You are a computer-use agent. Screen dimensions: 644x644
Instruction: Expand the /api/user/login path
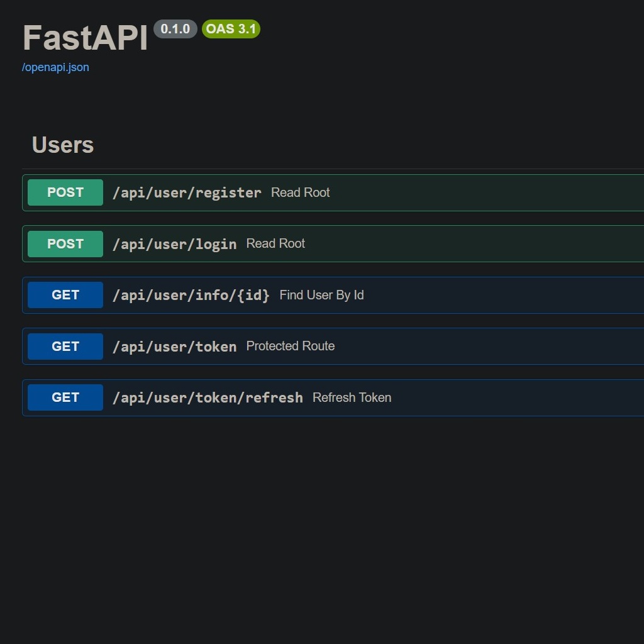click(x=175, y=244)
